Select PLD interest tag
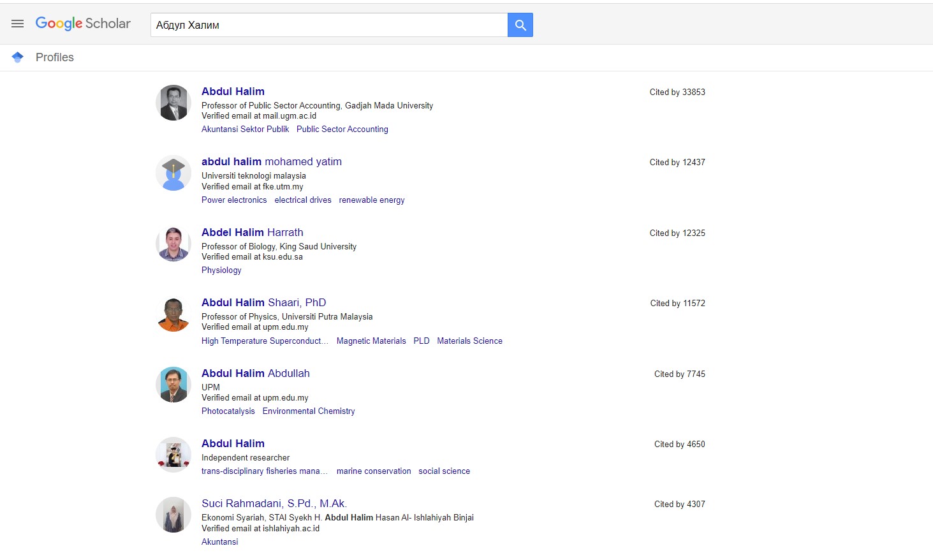The width and height of the screenshot is (933, 560). 422,341
